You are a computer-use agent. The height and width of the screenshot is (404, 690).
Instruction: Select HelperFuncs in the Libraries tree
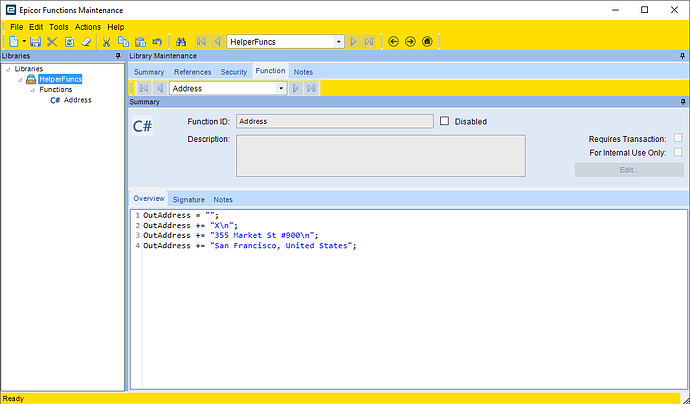[x=60, y=79]
